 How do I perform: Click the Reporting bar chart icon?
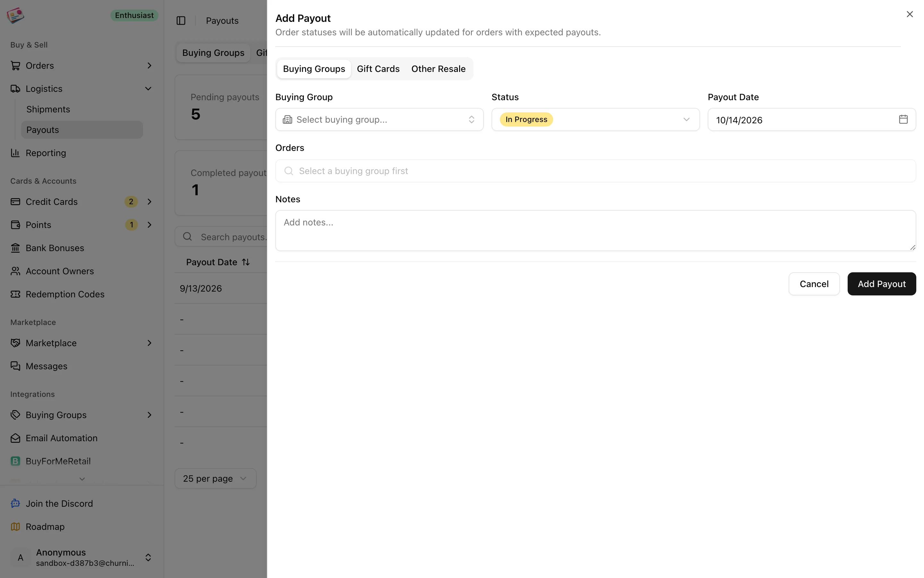[15, 153]
